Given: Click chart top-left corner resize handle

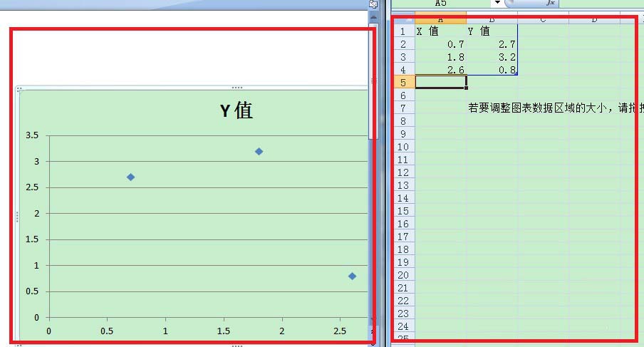Looking at the screenshot, I should click(19, 88).
